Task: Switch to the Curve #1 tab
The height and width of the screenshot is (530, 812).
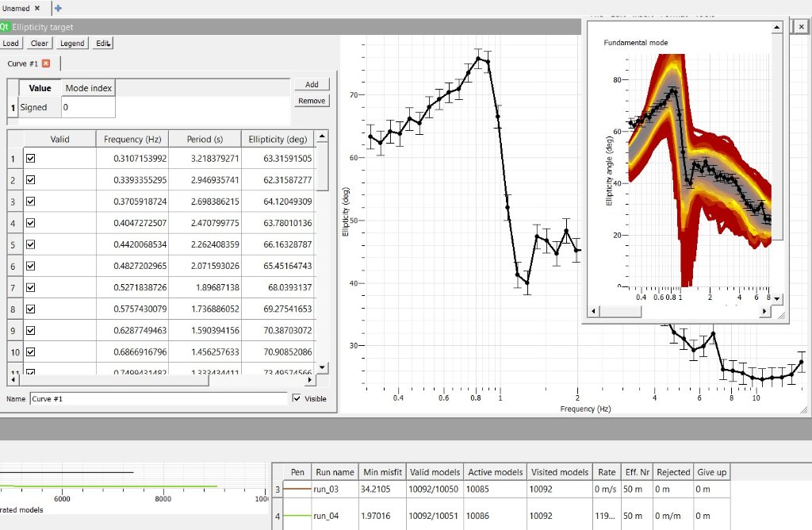Action: 22,63
